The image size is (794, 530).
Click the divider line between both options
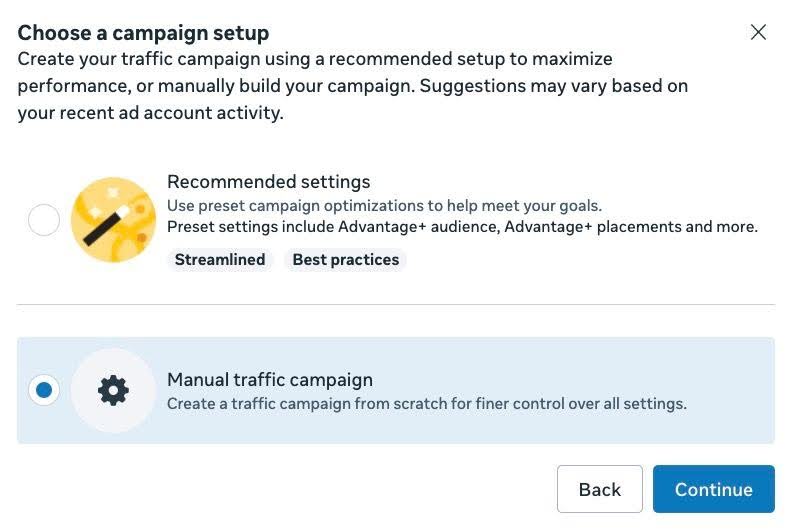tap(396, 305)
